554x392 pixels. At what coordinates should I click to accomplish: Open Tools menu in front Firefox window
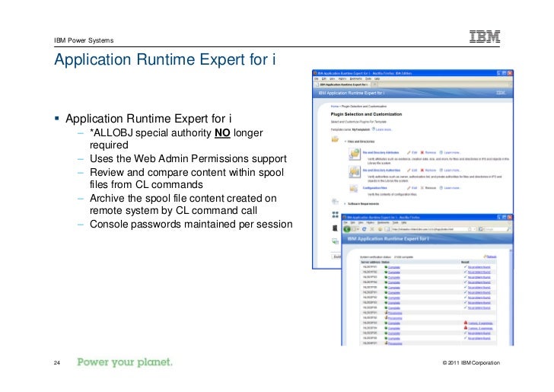click(x=395, y=223)
